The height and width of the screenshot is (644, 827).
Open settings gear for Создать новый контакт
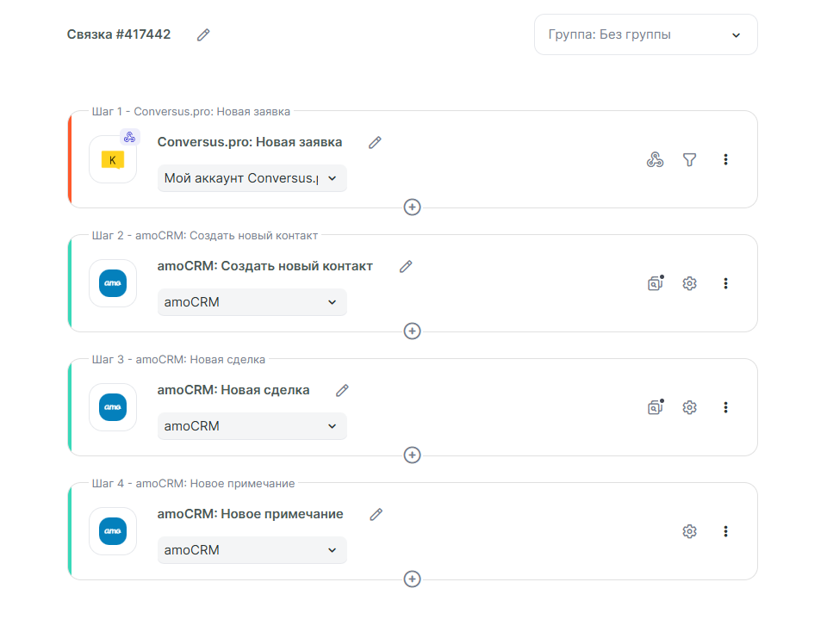(689, 283)
